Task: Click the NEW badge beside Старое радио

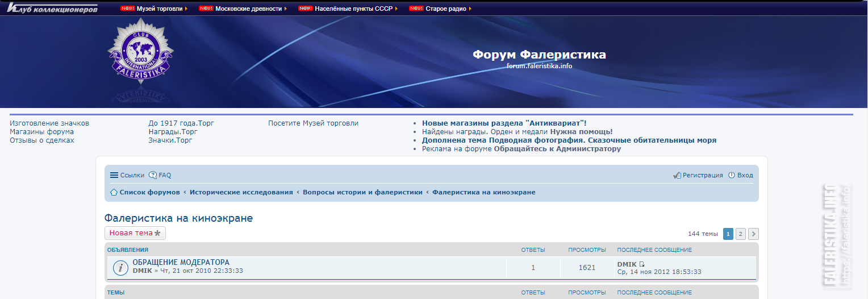Action: (416, 9)
